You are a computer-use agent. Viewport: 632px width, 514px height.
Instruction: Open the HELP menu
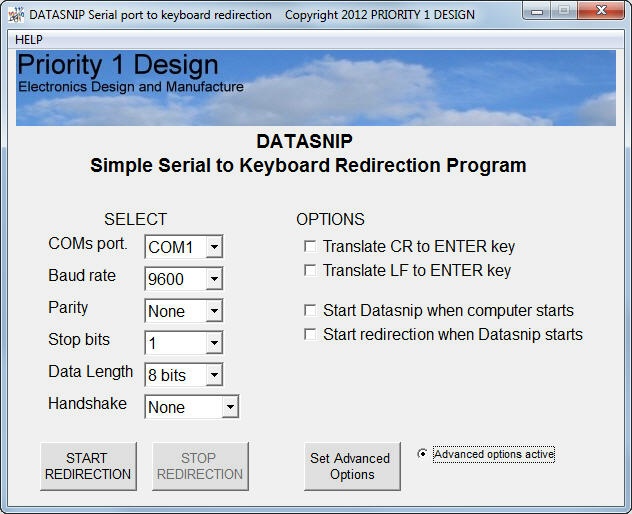coord(29,40)
